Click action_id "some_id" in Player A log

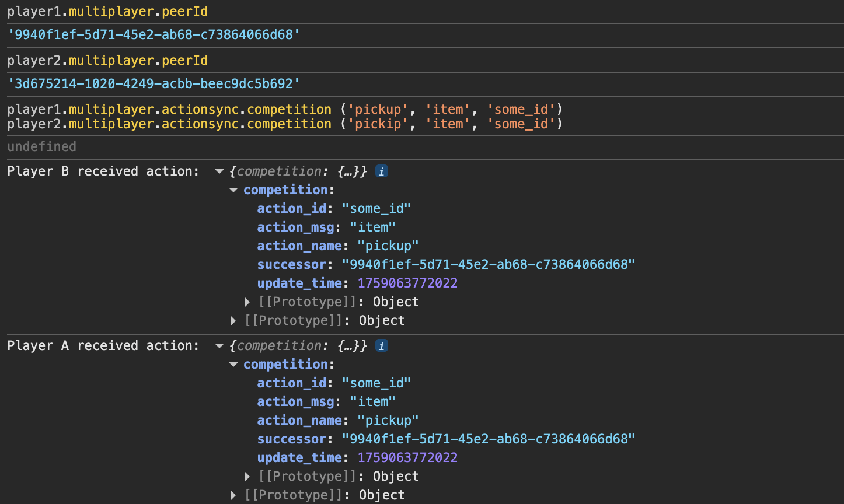coord(376,383)
